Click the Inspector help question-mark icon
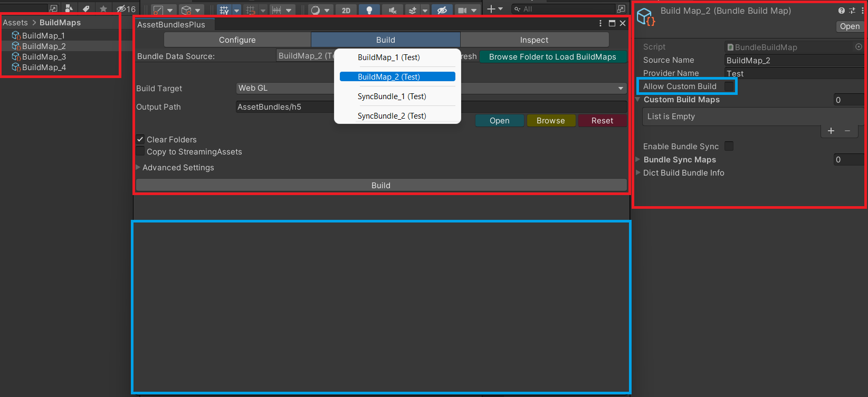Image resolution: width=868 pixels, height=397 pixels. (842, 11)
